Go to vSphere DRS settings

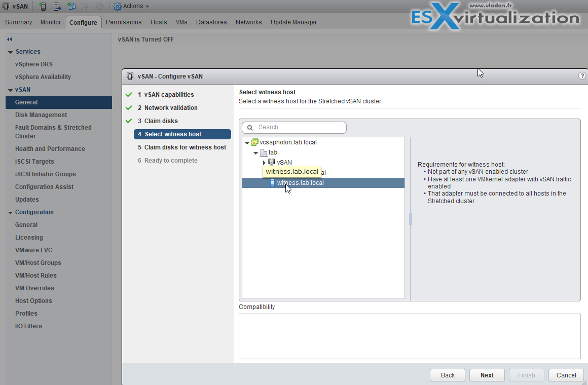click(x=34, y=64)
